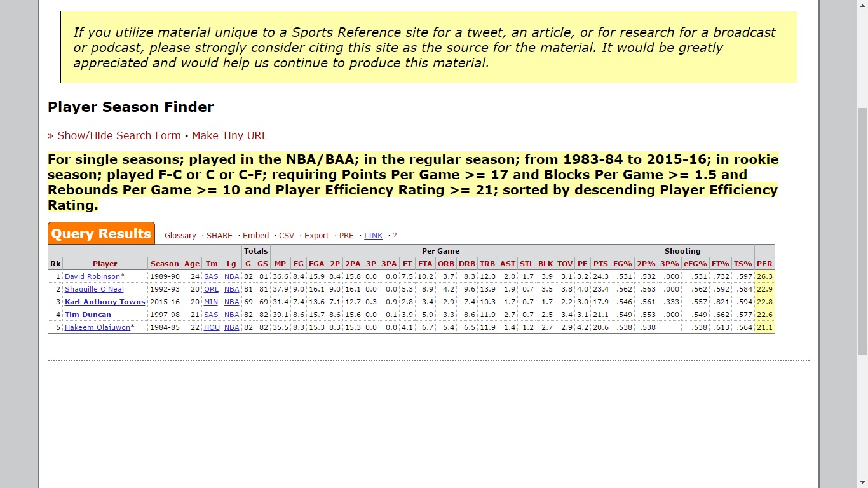Click the vertical page scrollbar thumb
The width and height of the screenshot is (868, 488).
(862, 231)
